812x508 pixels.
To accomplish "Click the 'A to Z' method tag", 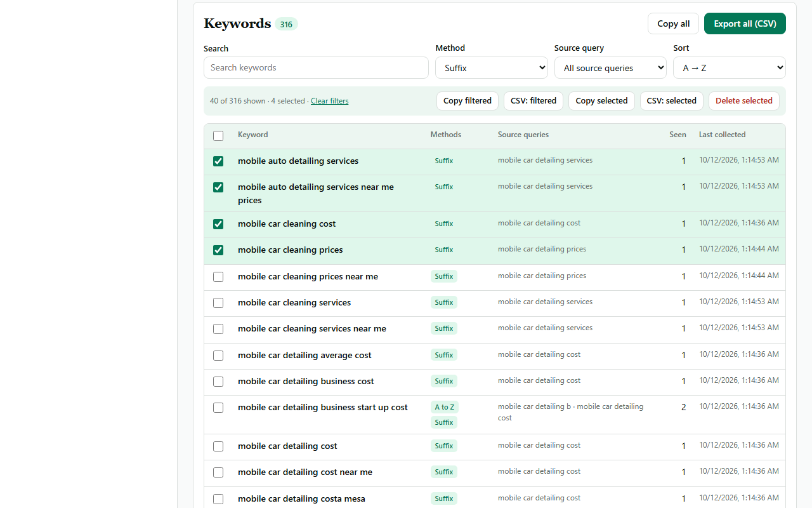I will tap(445, 407).
